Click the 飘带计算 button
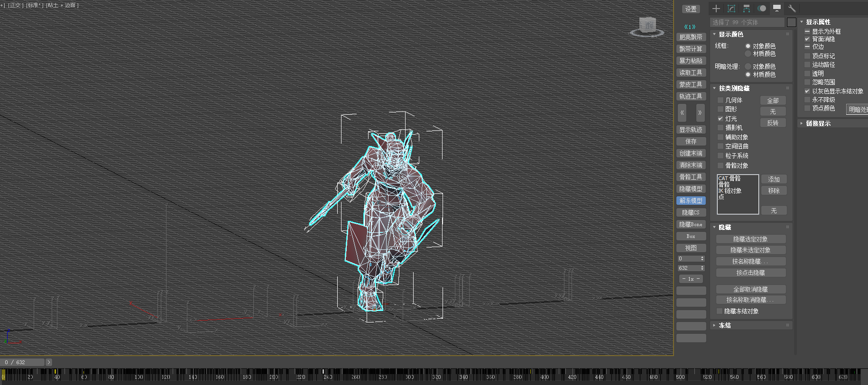868x385 pixels. [x=691, y=49]
